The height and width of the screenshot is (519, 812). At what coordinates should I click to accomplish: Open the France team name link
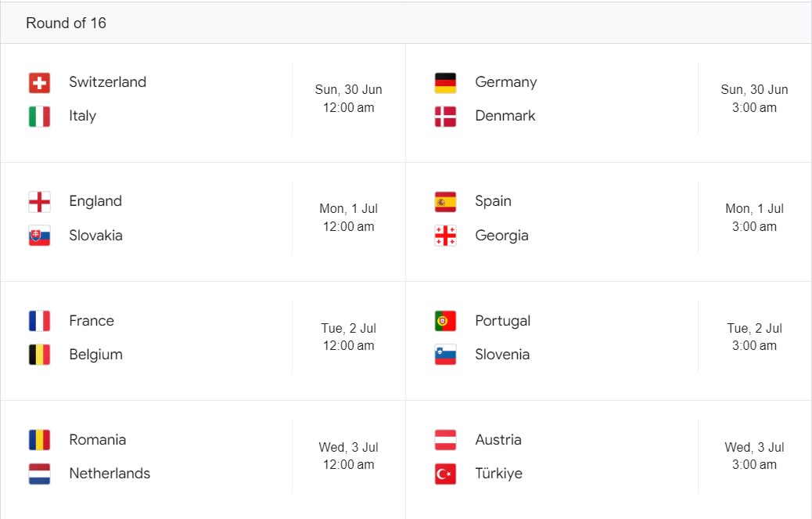pos(92,321)
